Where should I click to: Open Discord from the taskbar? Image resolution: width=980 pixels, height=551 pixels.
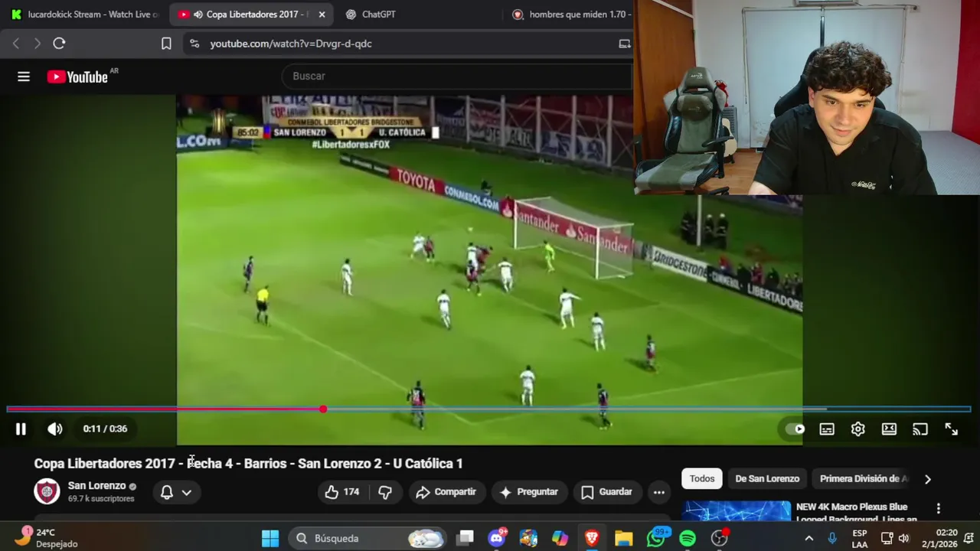click(497, 539)
